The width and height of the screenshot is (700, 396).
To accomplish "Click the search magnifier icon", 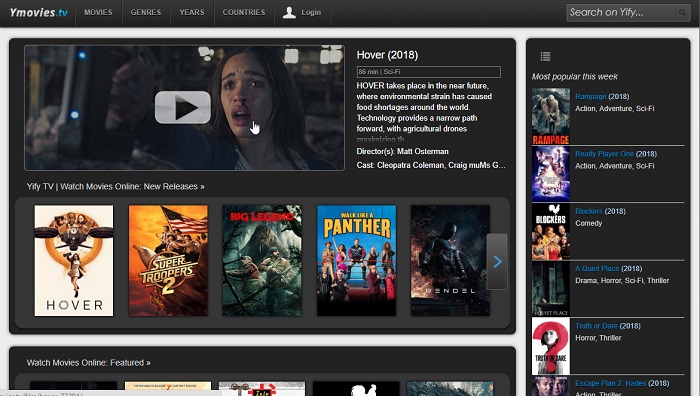I will point(682,13).
